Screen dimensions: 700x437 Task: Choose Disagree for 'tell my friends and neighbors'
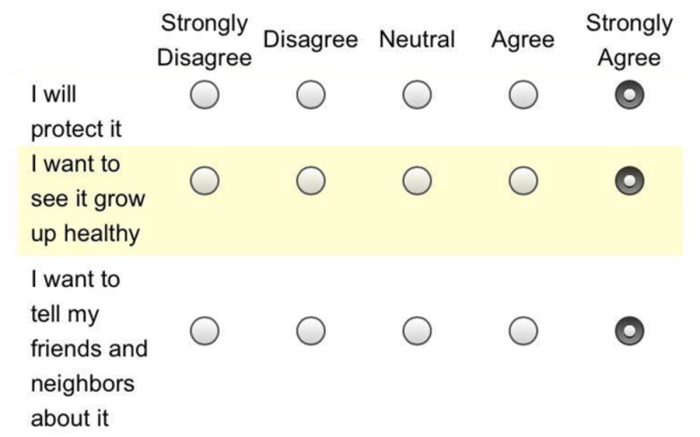310,328
